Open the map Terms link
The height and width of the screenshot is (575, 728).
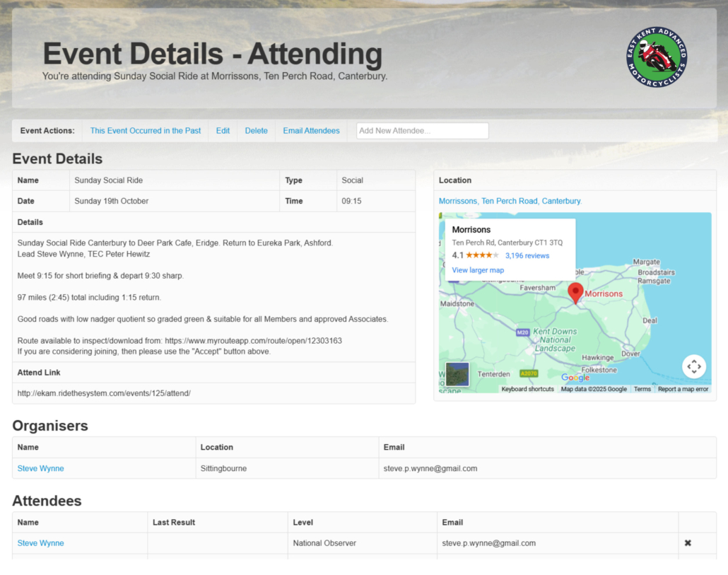[x=642, y=389]
